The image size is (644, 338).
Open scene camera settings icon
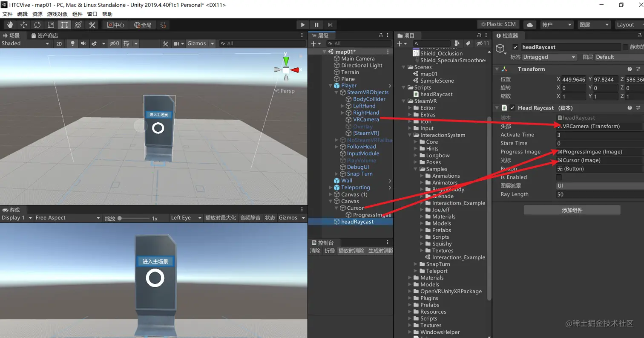[177, 43]
